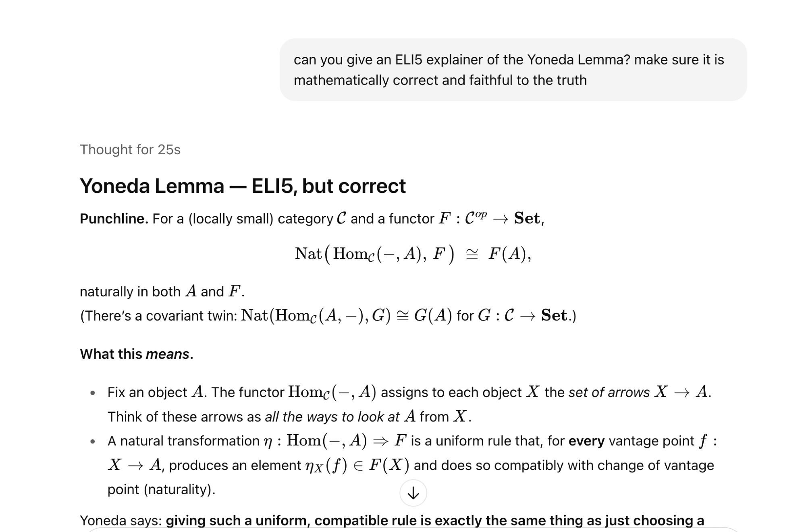Click the "Think of these arrows as" sentence
Viewport: 806px width, 532px height.
[x=184, y=416]
